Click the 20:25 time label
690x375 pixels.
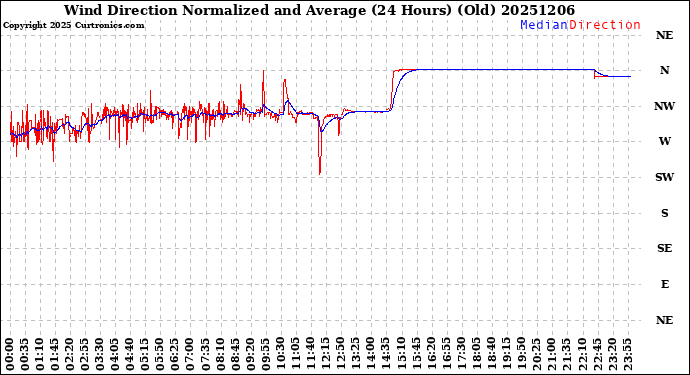click(536, 354)
